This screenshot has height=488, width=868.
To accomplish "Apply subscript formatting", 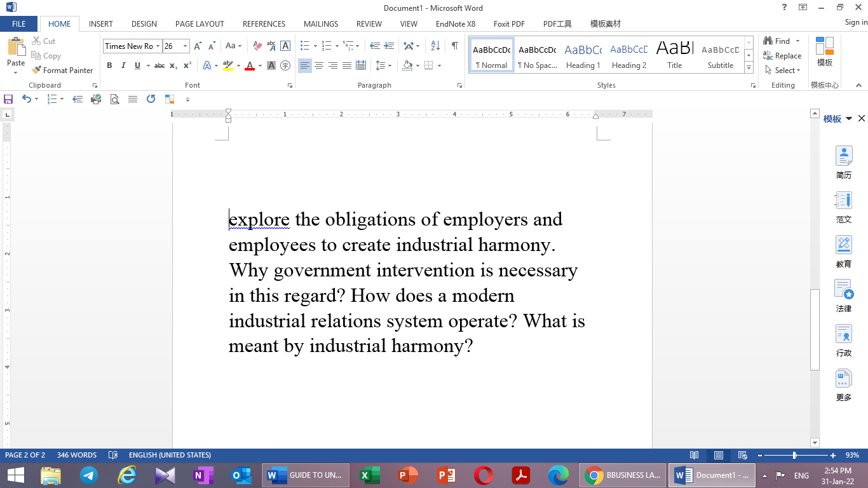I will click(x=172, y=65).
